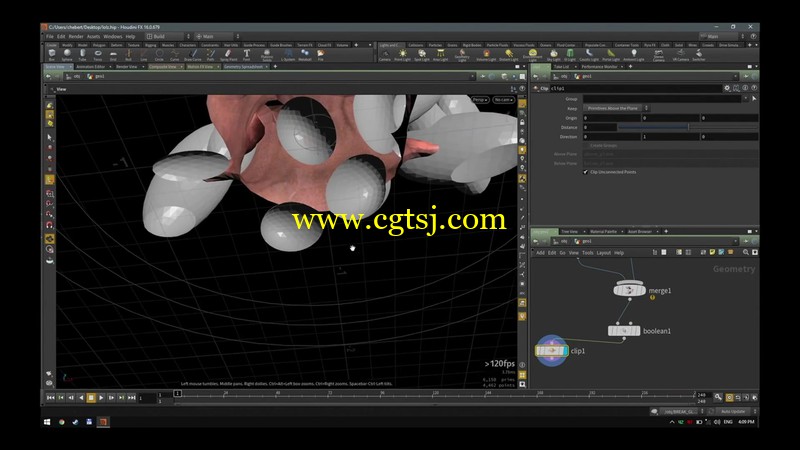Image resolution: width=800 pixels, height=450 pixels.
Task: Open Windows Start button
Action: click(x=47, y=422)
